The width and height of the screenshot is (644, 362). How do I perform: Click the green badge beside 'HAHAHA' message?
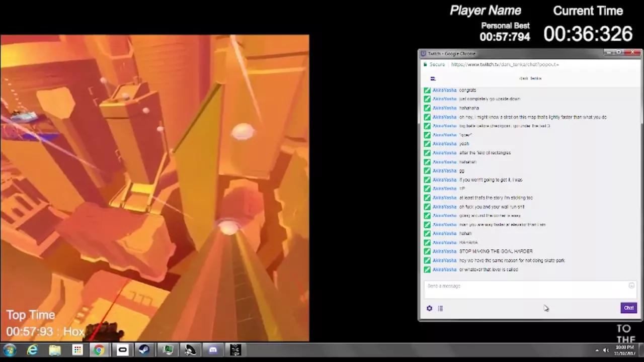(x=427, y=242)
